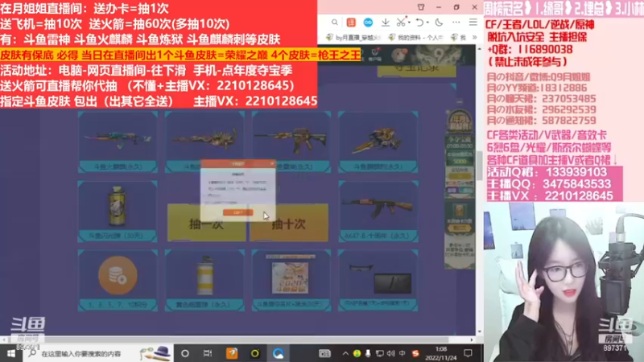Open the third bookmark labeled '我'
The width and height of the screenshot is (644, 362).
point(459,37)
